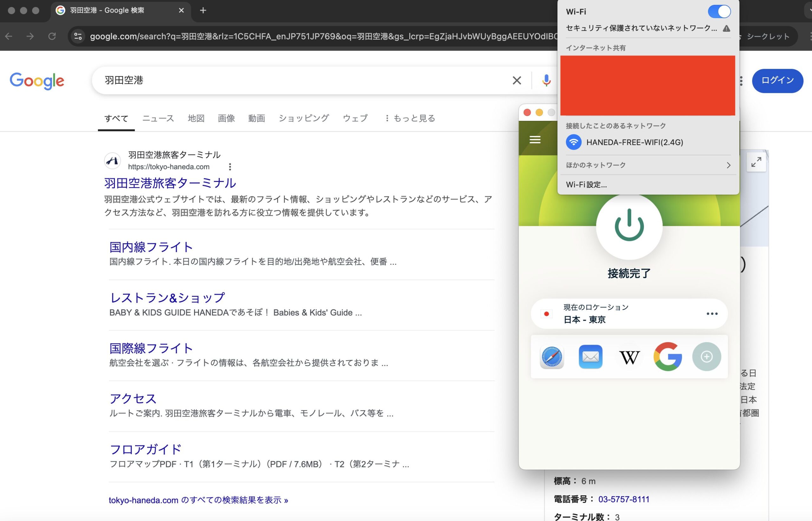Select the すべて tab
The image size is (812, 521).
click(116, 118)
